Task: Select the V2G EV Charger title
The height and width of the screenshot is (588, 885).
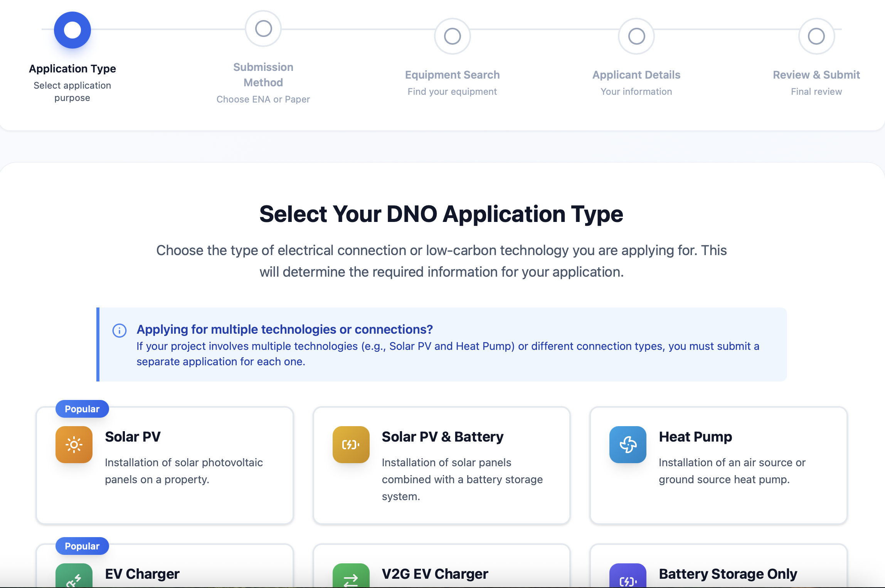Action: click(x=435, y=574)
